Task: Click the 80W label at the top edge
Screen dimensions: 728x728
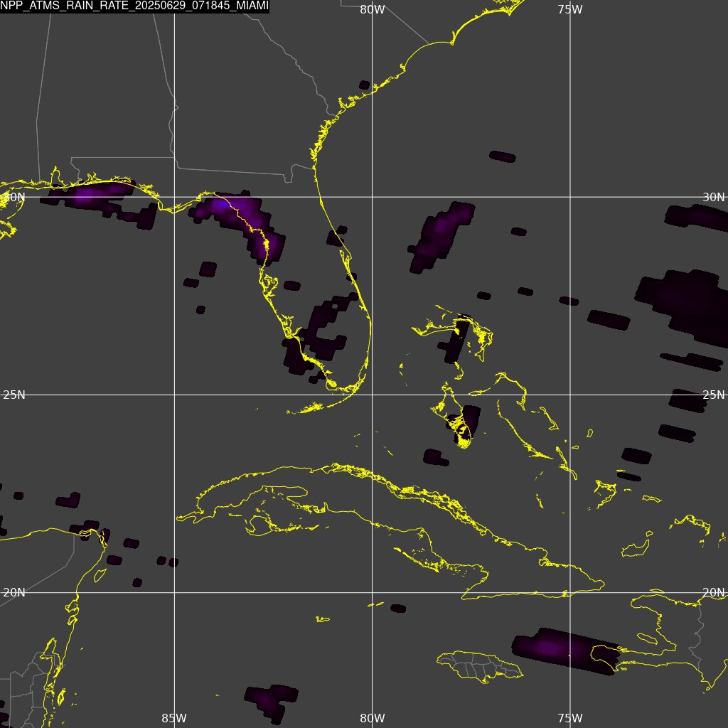Action: pyautogui.click(x=373, y=10)
